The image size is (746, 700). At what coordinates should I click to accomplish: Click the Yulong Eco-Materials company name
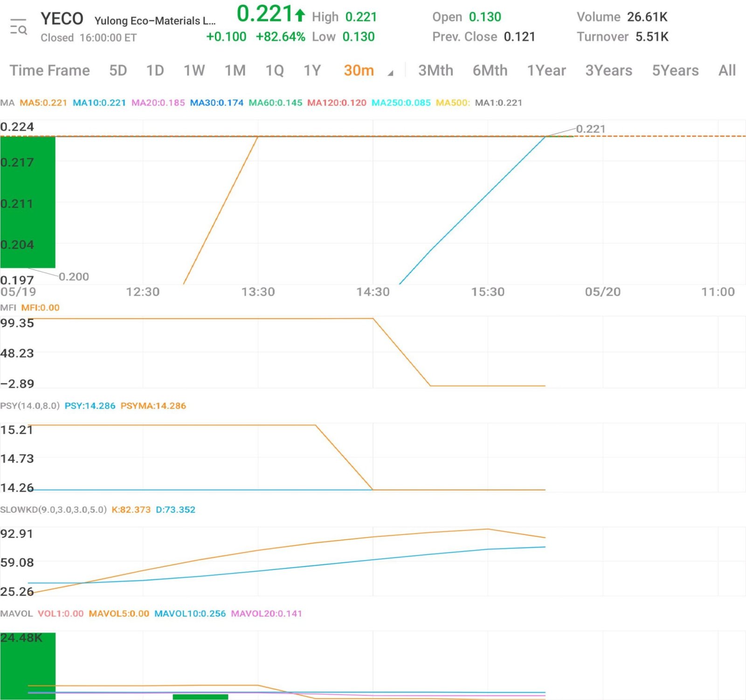point(155,21)
